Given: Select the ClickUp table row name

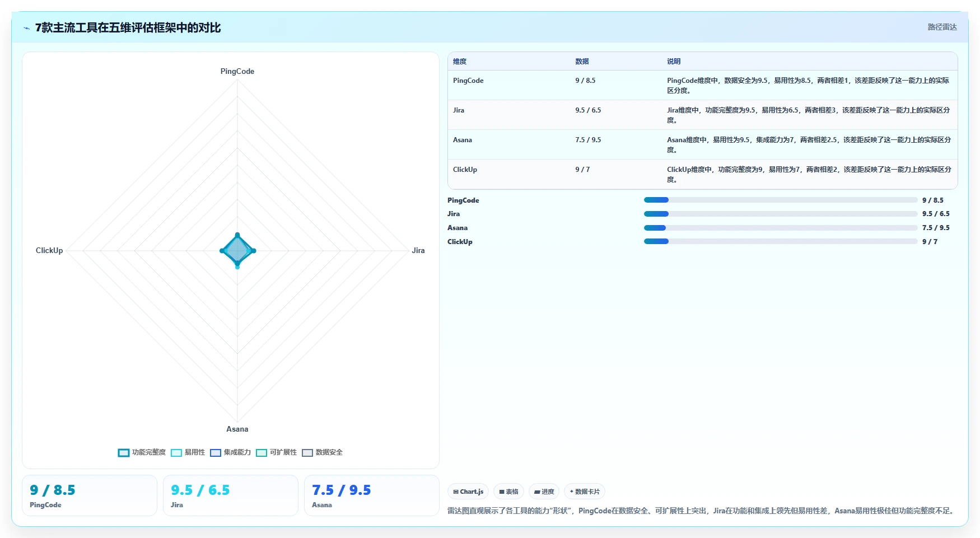Looking at the screenshot, I should pos(465,170).
